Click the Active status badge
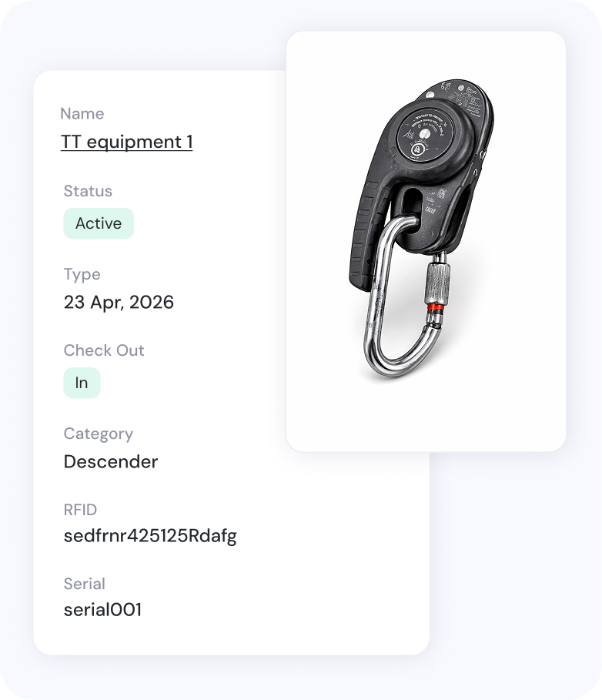 pos(99,223)
